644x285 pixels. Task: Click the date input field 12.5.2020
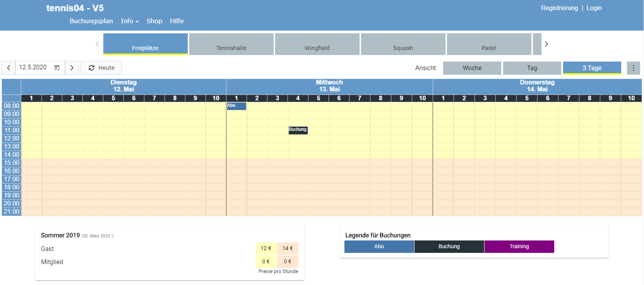[x=34, y=68]
